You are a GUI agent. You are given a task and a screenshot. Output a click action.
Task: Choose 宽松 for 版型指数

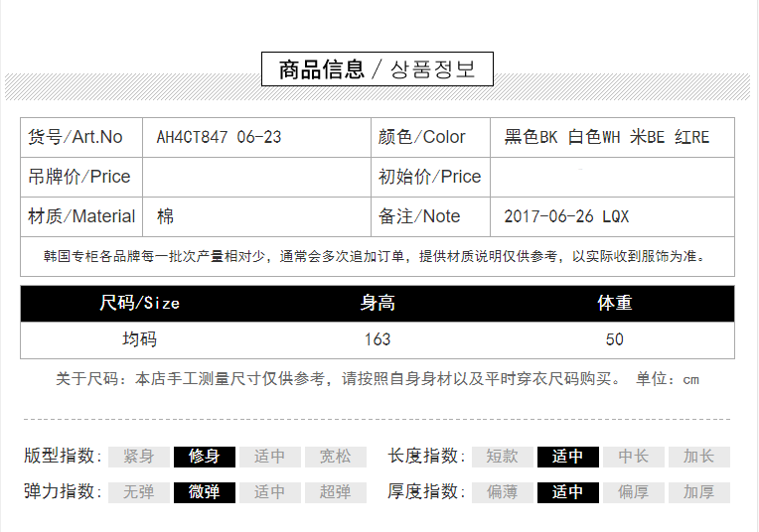[x=335, y=457]
